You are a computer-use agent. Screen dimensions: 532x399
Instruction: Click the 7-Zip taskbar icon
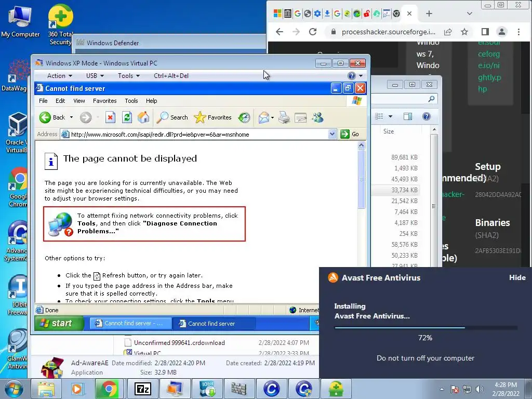click(142, 389)
